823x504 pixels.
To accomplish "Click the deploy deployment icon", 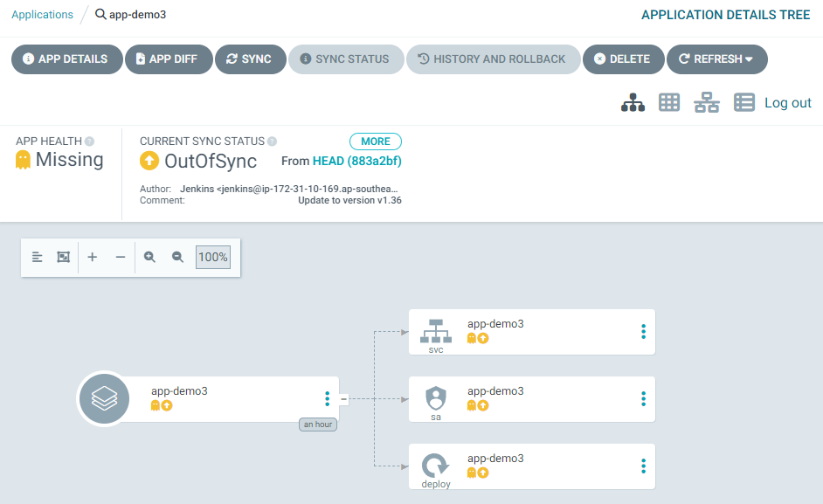I will coord(436,466).
